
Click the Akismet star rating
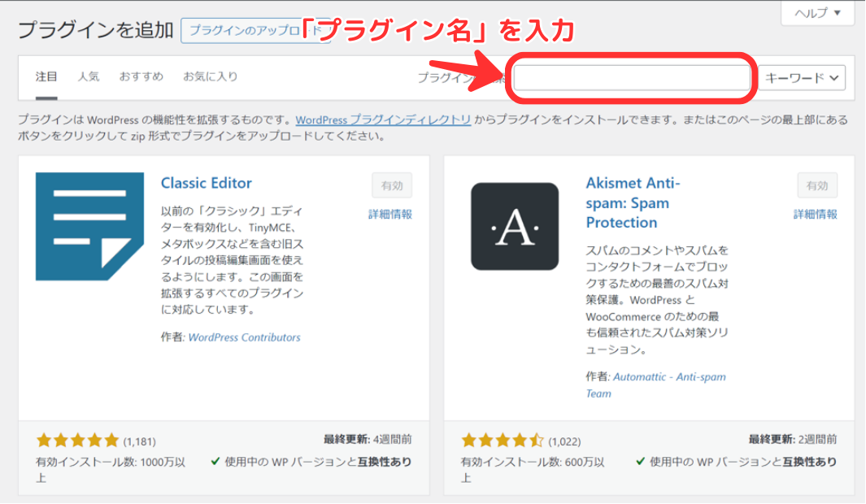click(503, 441)
